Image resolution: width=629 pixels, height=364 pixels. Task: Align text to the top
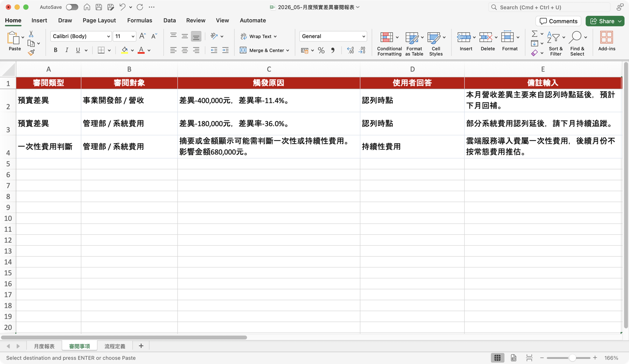tap(173, 36)
